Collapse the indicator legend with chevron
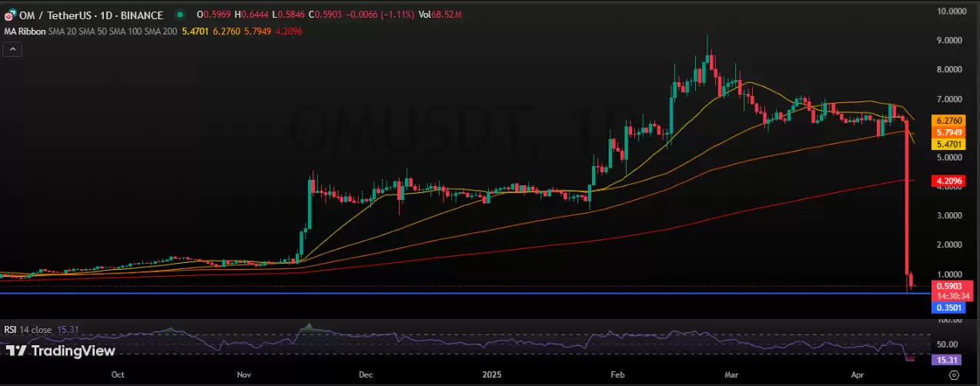Image resolution: width=980 pixels, height=386 pixels. point(12,49)
